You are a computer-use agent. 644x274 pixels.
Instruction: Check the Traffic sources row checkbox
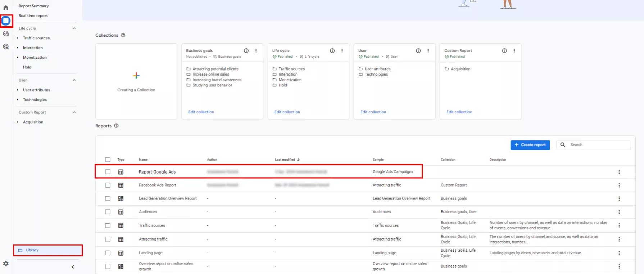108,225
